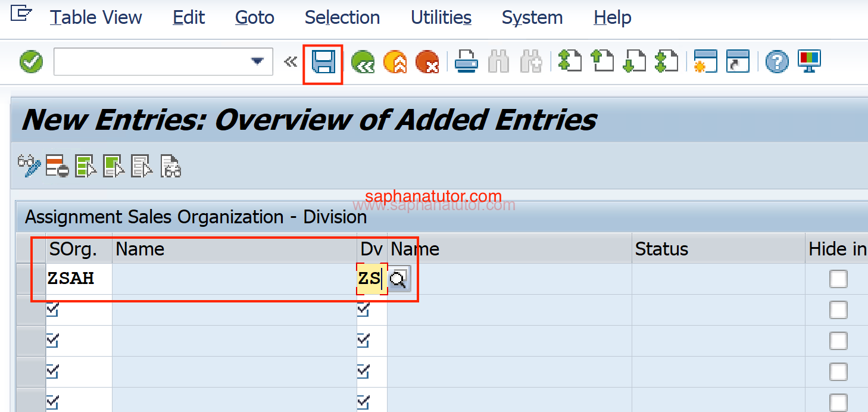Click the Print icon in the toolbar

(x=466, y=62)
